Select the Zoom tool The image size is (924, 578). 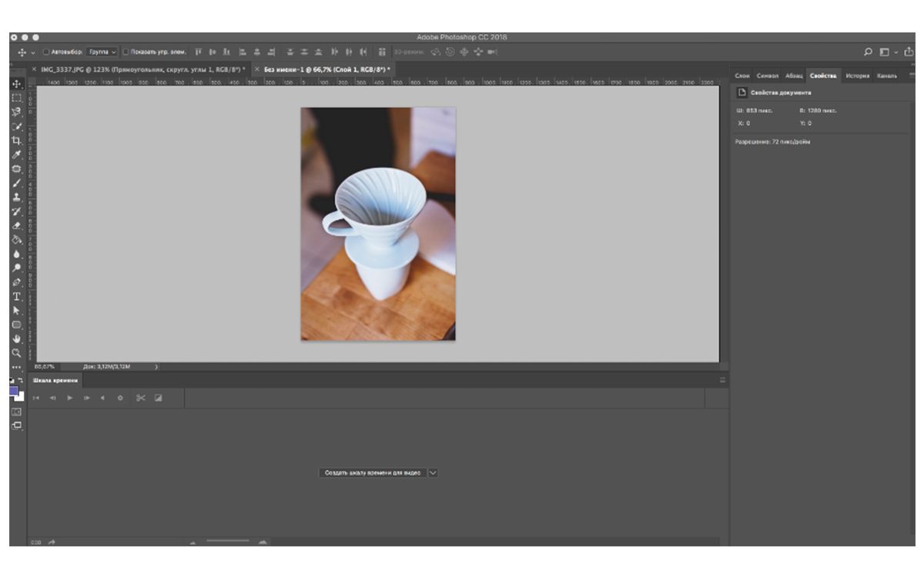pyautogui.click(x=16, y=353)
